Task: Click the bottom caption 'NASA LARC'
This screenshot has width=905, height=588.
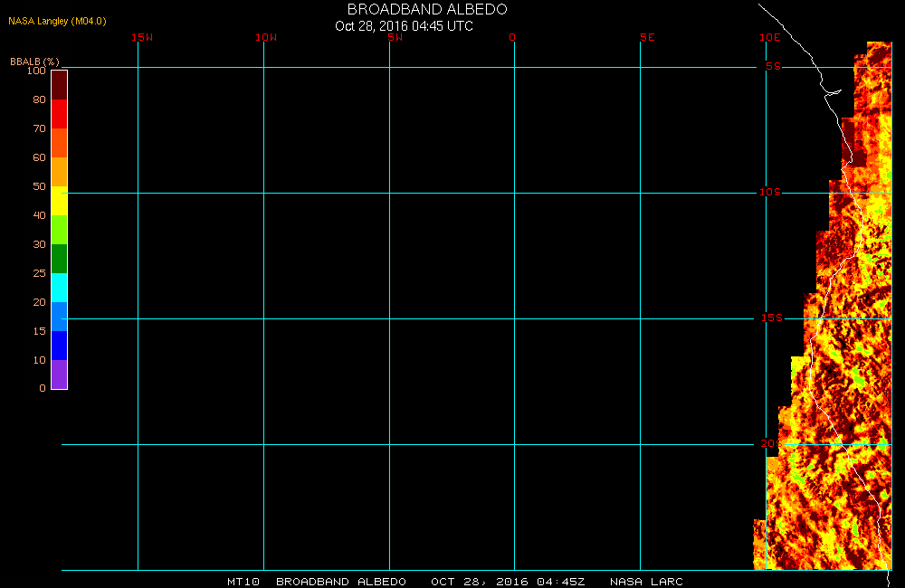Action: pos(646,582)
